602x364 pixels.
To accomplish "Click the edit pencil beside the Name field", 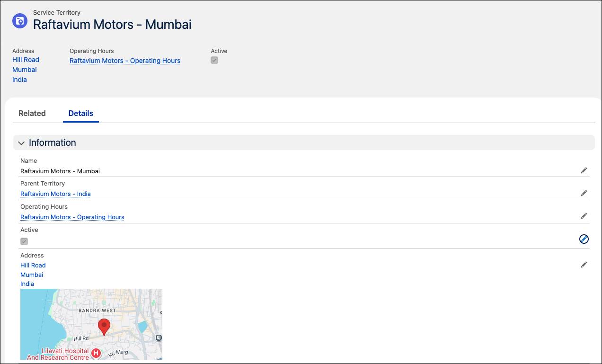I will click(x=584, y=170).
